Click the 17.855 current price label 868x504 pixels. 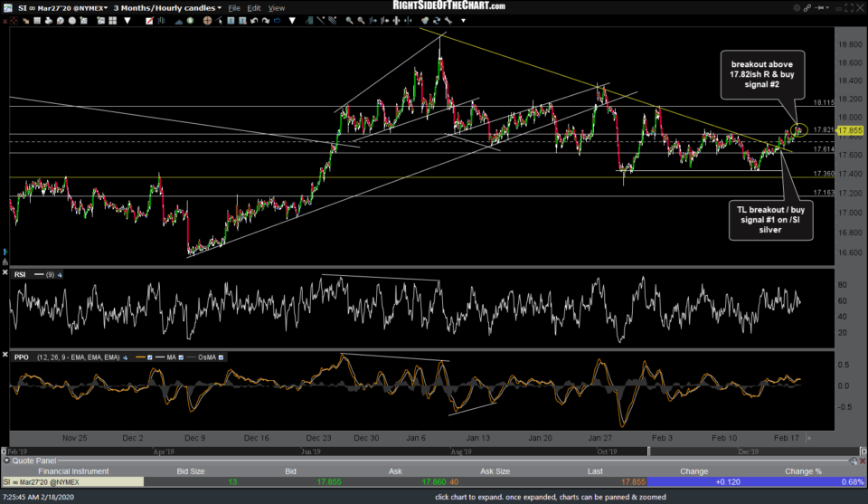point(851,130)
